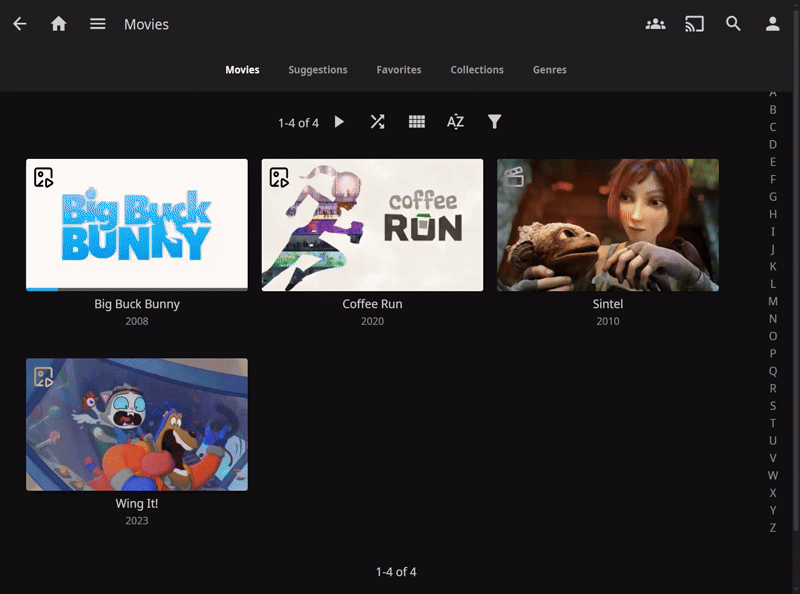Switch to the Movies tab
Viewport: 800px width, 594px height.
click(x=242, y=70)
